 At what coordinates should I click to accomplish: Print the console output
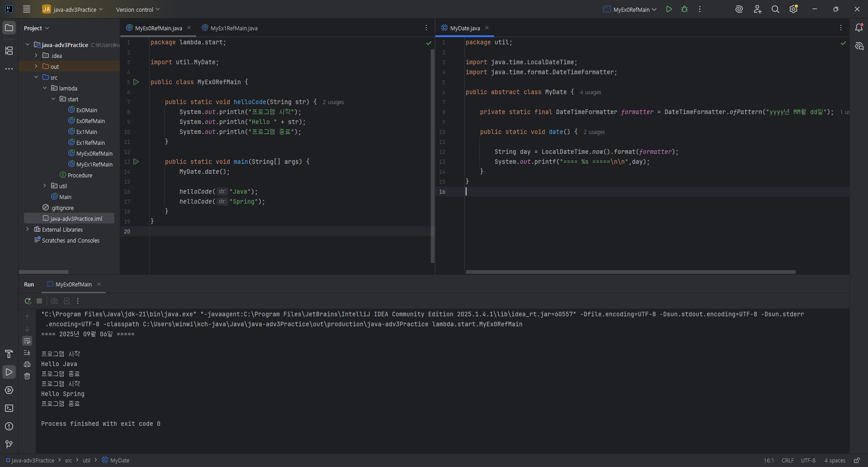[x=27, y=364]
